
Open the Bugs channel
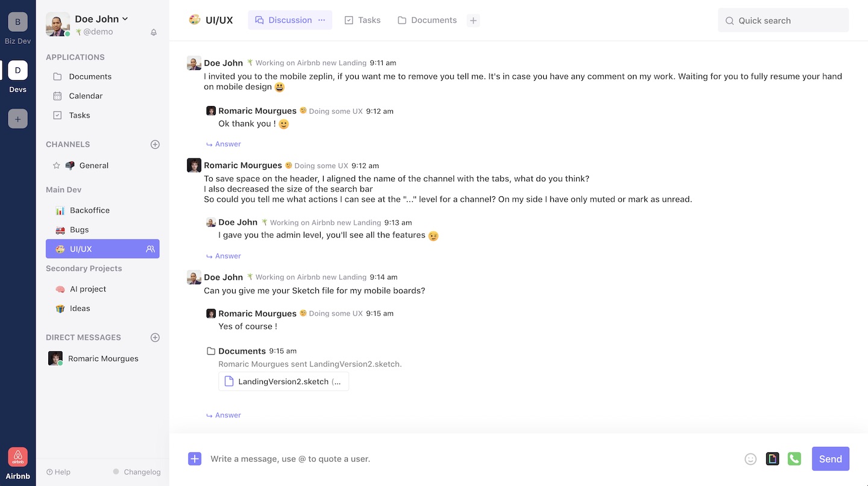click(x=79, y=229)
